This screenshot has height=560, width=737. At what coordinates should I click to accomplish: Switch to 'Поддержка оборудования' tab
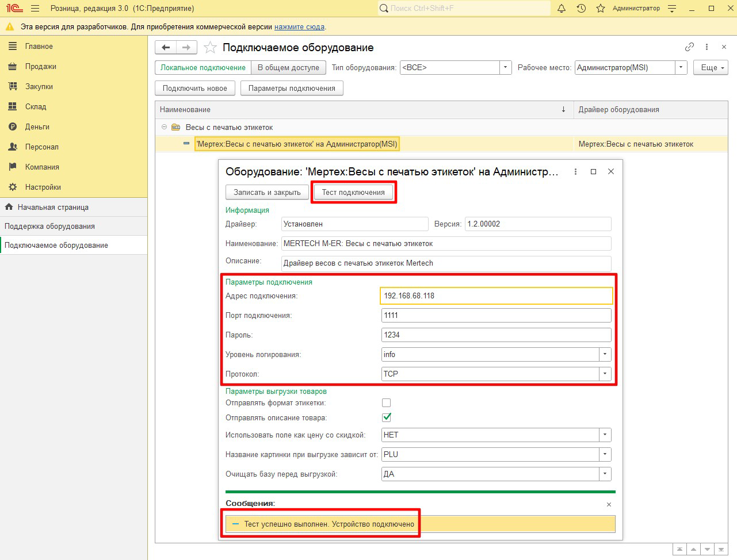pyautogui.click(x=49, y=227)
